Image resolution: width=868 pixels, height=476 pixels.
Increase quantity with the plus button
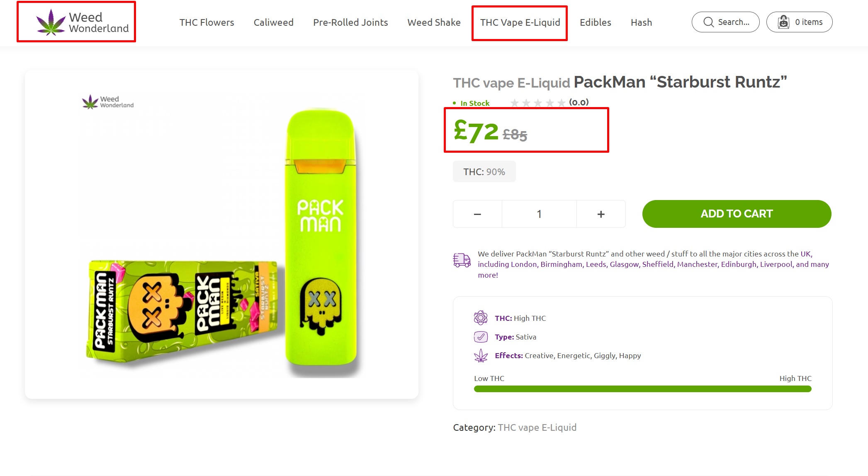pyautogui.click(x=601, y=214)
